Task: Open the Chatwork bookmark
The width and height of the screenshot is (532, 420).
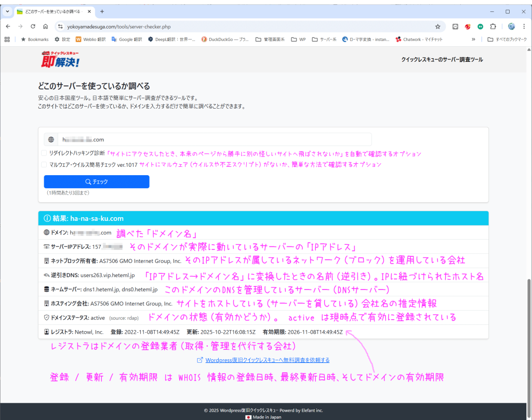Action: point(418,39)
